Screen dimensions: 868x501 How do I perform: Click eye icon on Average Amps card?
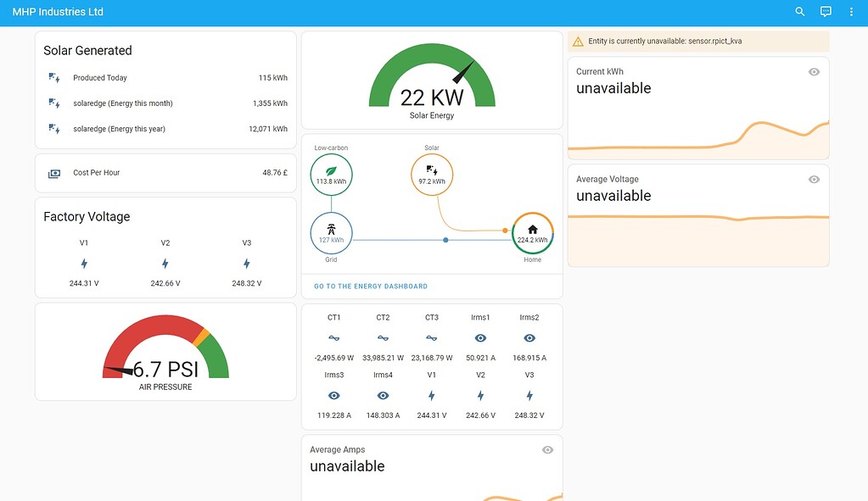[x=548, y=450]
